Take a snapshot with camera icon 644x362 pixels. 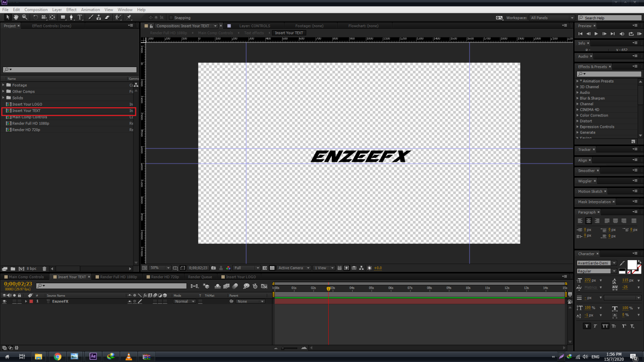pyautogui.click(x=213, y=268)
